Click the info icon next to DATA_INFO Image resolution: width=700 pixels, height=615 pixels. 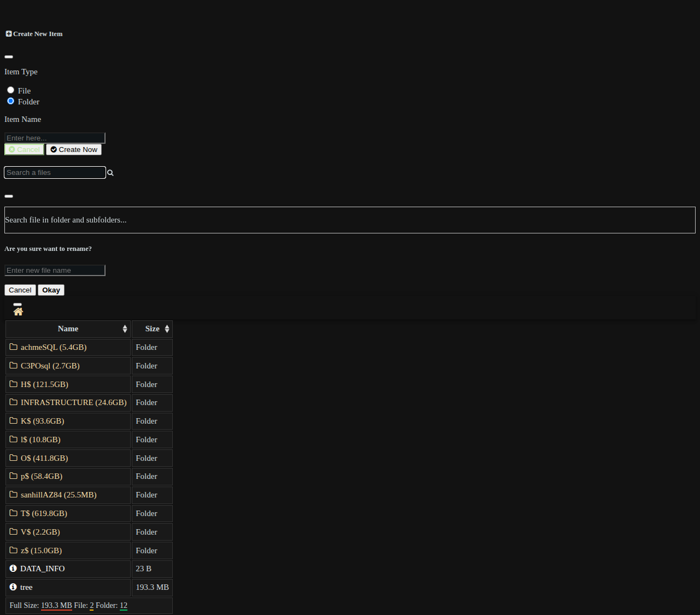(13, 569)
